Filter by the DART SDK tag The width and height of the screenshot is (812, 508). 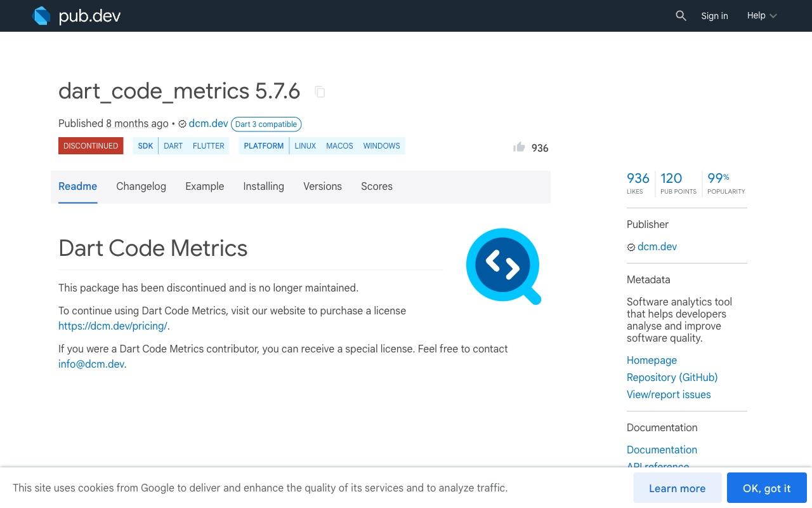(x=173, y=145)
